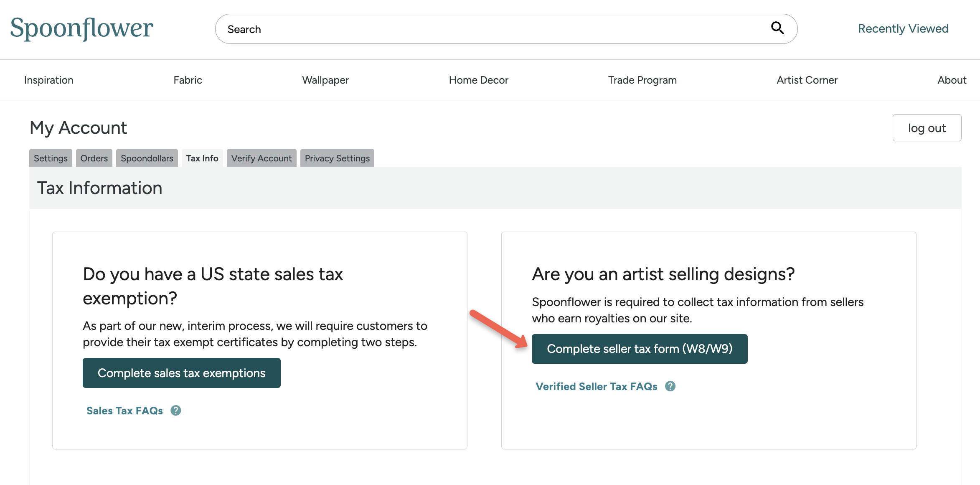
Task: Switch to the Settings tab
Action: pos(50,158)
